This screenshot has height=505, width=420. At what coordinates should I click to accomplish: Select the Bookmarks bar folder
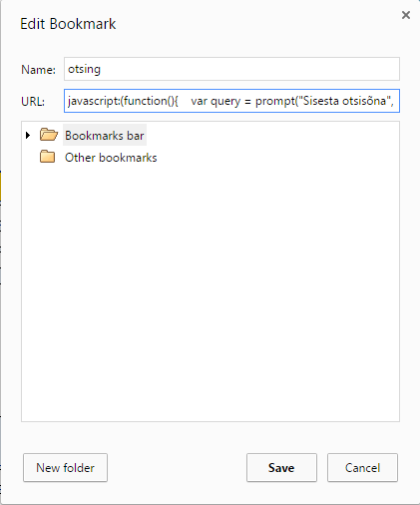105,135
